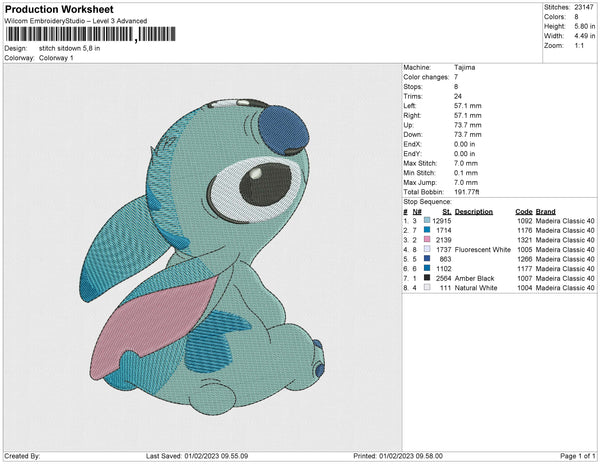Screen dimensions: 600x464
Task: Click the 'Amber Black' description
Action: [x=474, y=278]
